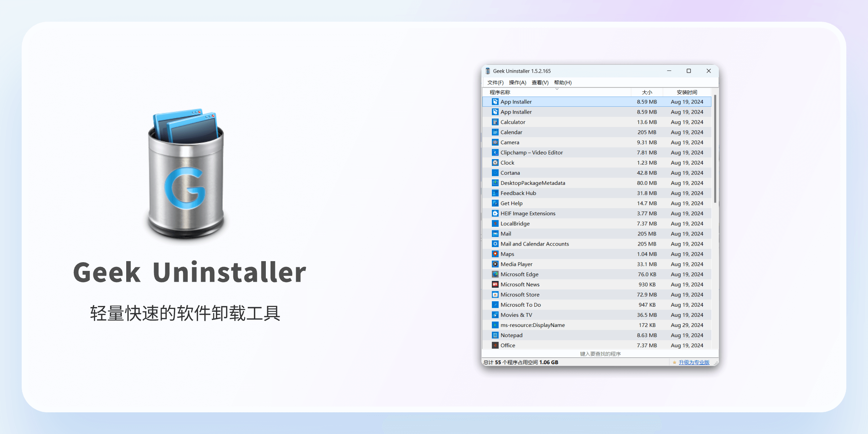Viewport: 868px width, 434px height.
Task: Click the Maps app icon
Action: (x=495, y=254)
